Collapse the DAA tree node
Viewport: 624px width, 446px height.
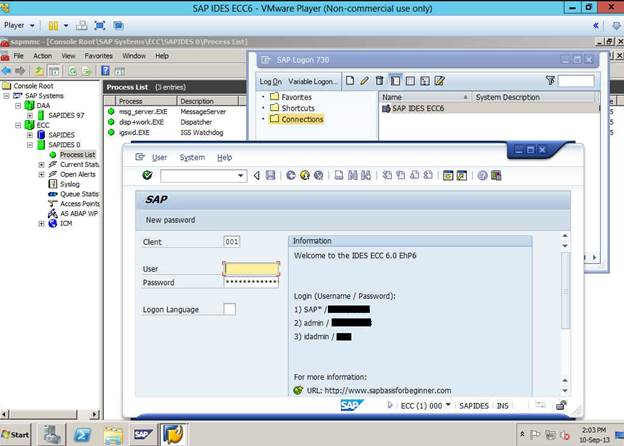(x=18, y=106)
